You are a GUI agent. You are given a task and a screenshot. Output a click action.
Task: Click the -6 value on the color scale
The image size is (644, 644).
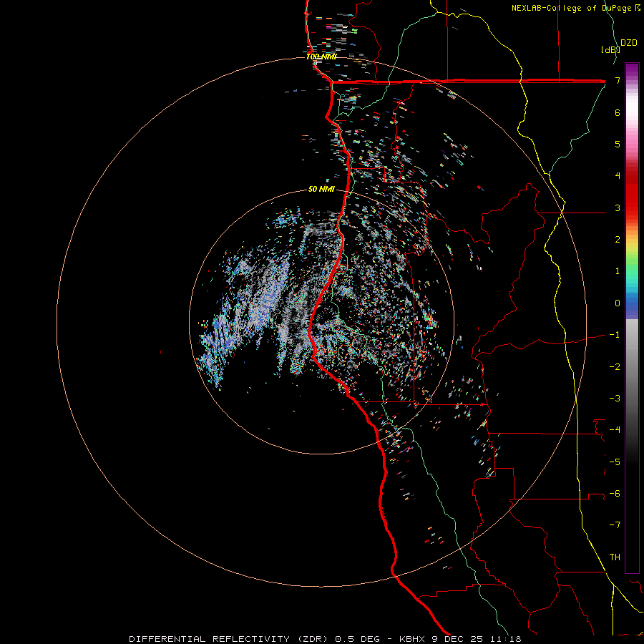[x=615, y=494]
